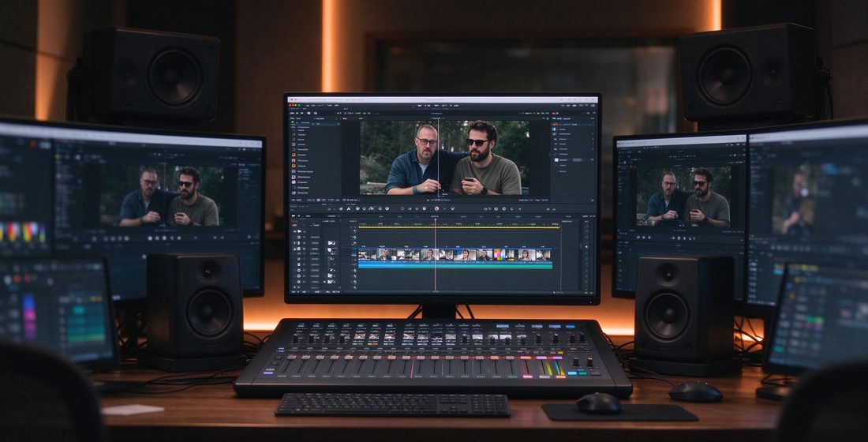Click the pink highlighted round icon in center toolbar

[x=437, y=208]
